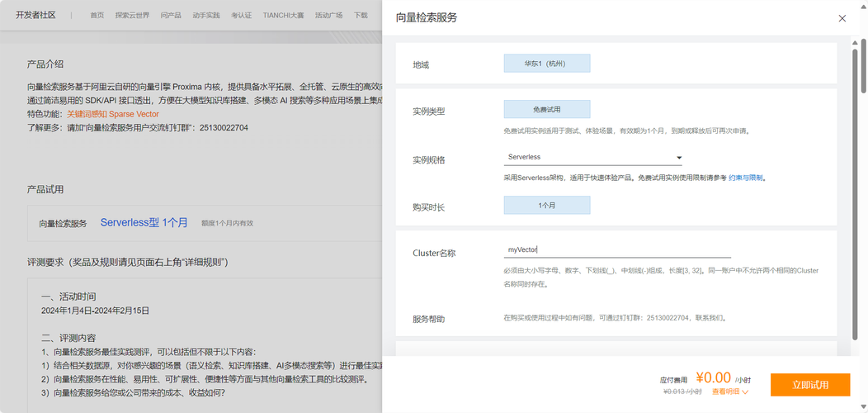Click the ¥0.00 price amount
Screen dimensions: 868x413
714,378
